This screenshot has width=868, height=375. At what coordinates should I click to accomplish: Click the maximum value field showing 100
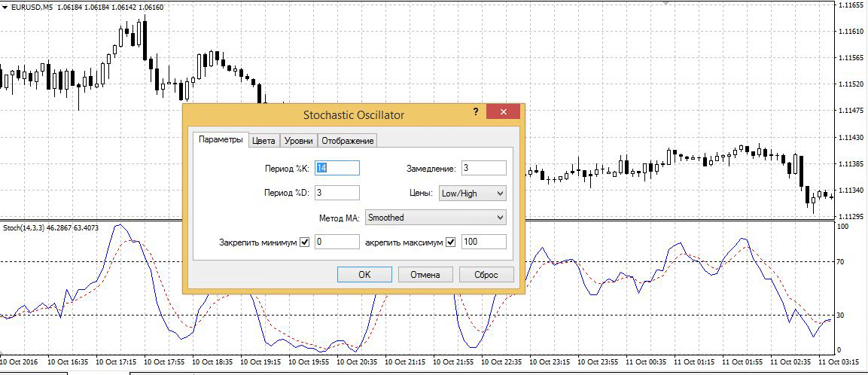(x=483, y=242)
